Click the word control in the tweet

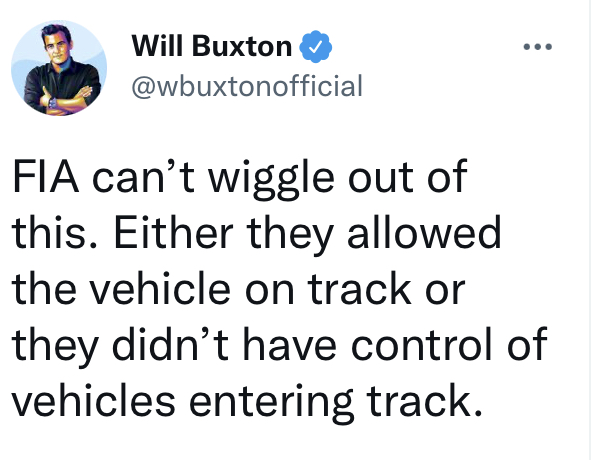(422, 344)
